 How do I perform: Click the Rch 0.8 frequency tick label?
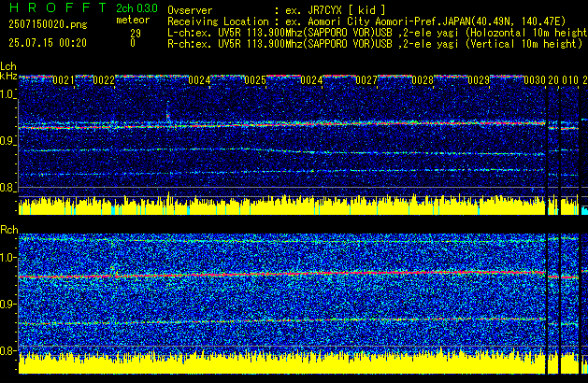7,350
